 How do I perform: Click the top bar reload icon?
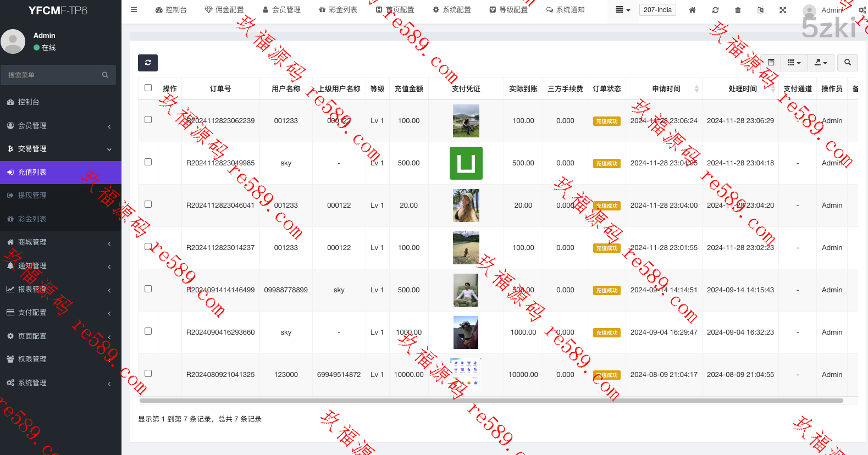pos(715,10)
